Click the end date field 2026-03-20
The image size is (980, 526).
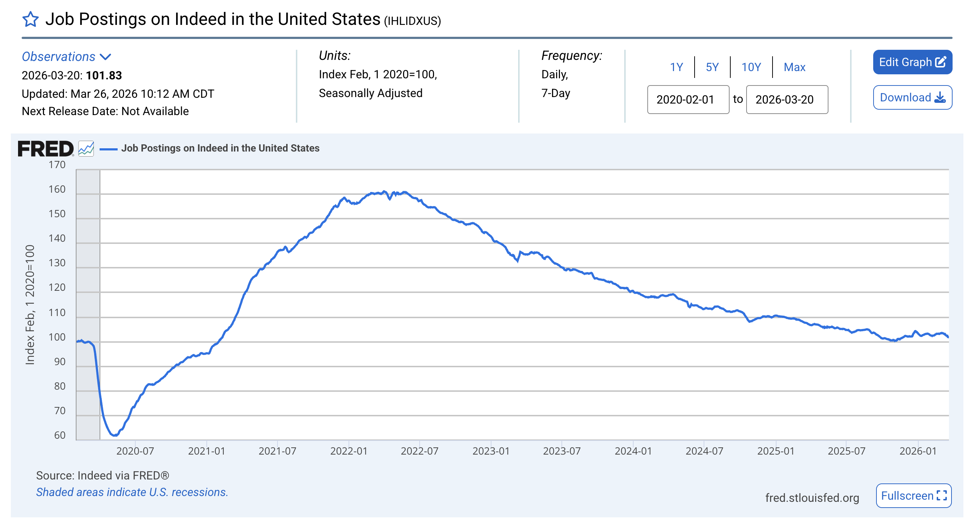pos(787,100)
